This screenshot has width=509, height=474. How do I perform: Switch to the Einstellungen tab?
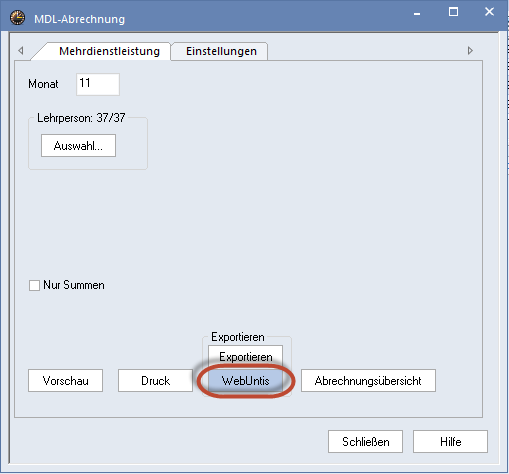coord(221,51)
